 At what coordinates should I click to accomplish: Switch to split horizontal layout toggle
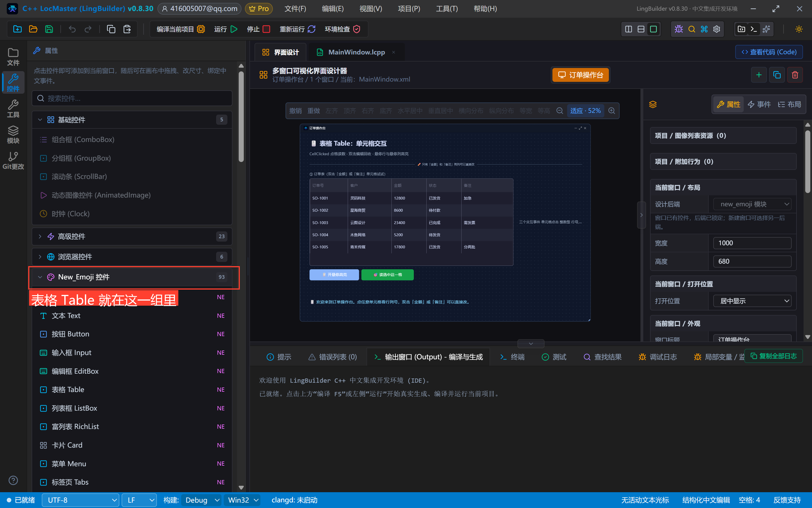coord(641,29)
